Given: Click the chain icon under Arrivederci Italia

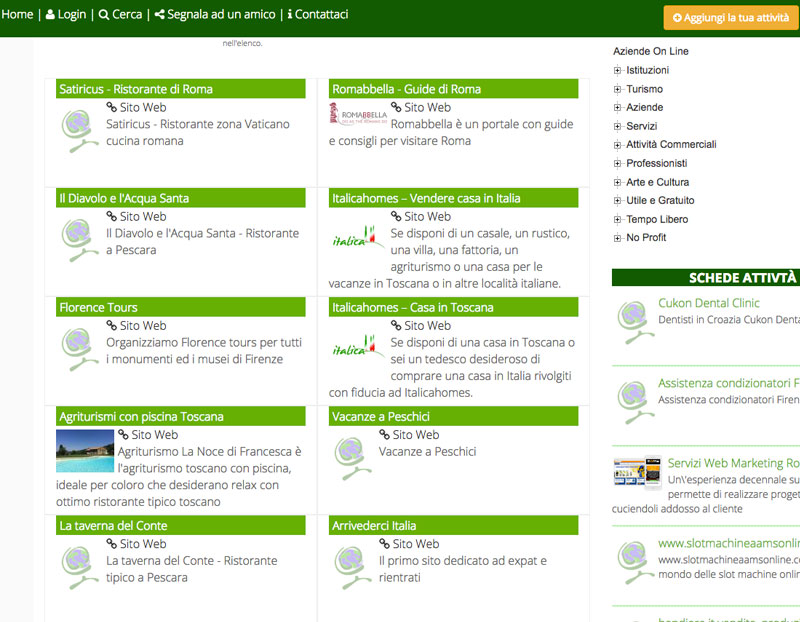Looking at the screenshot, I should coord(384,544).
